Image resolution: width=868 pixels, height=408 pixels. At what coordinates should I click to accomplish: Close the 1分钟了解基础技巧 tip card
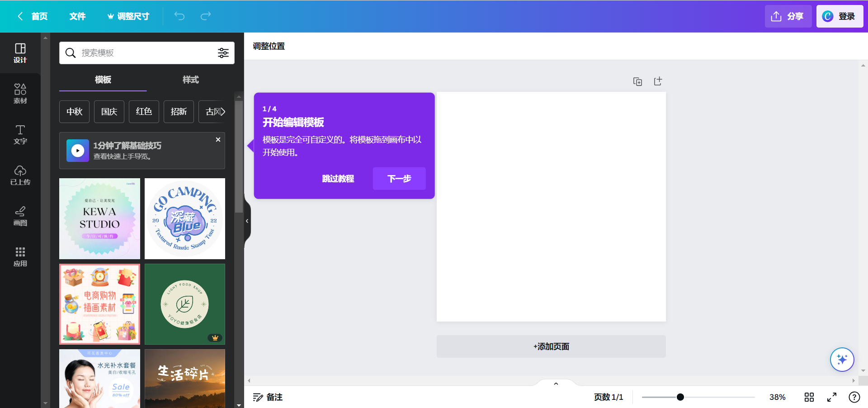coord(218,140)
